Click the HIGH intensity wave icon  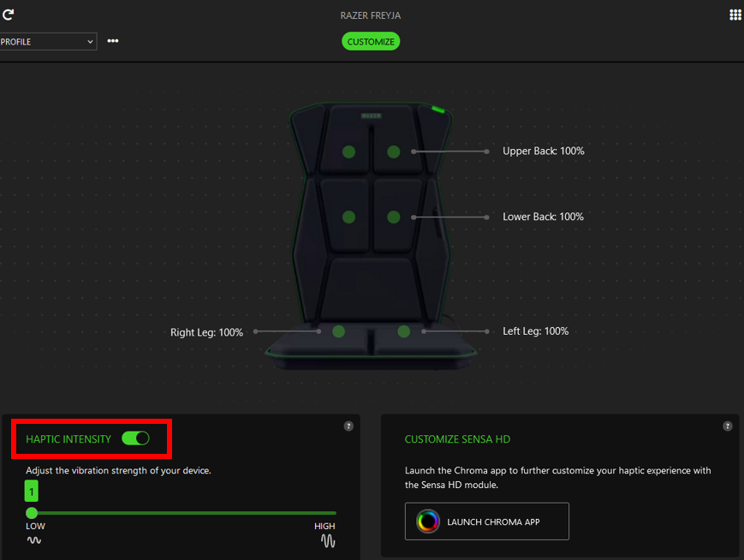click(x=327, y=539)
